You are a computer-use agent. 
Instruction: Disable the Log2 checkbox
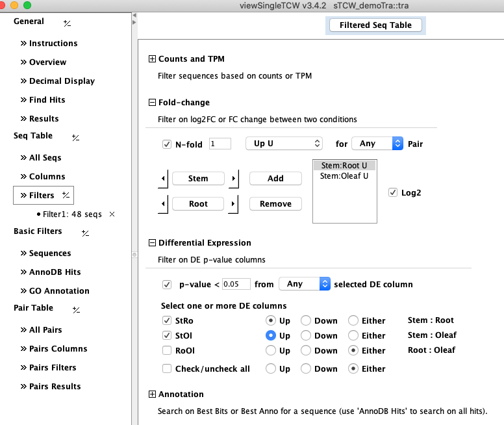tap(392, 193)
